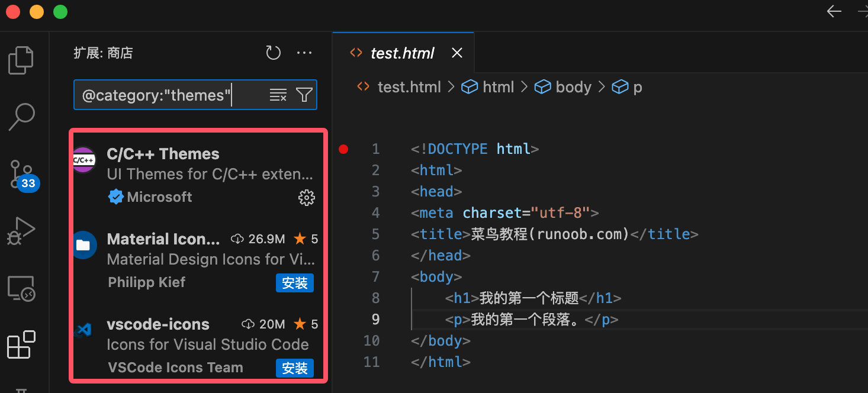Select the Extensions view icon

21,344
